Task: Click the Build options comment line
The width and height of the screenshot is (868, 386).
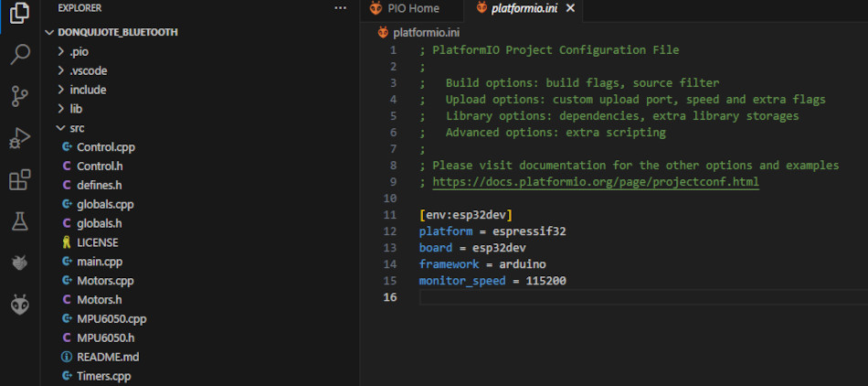Action: (569, 83)
